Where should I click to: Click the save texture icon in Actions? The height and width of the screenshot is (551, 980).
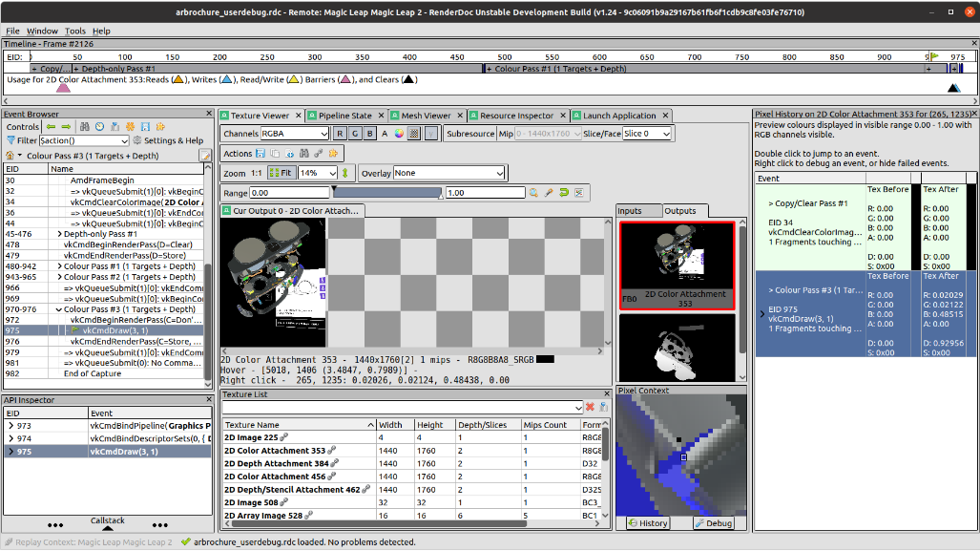[x=261, y=154]
